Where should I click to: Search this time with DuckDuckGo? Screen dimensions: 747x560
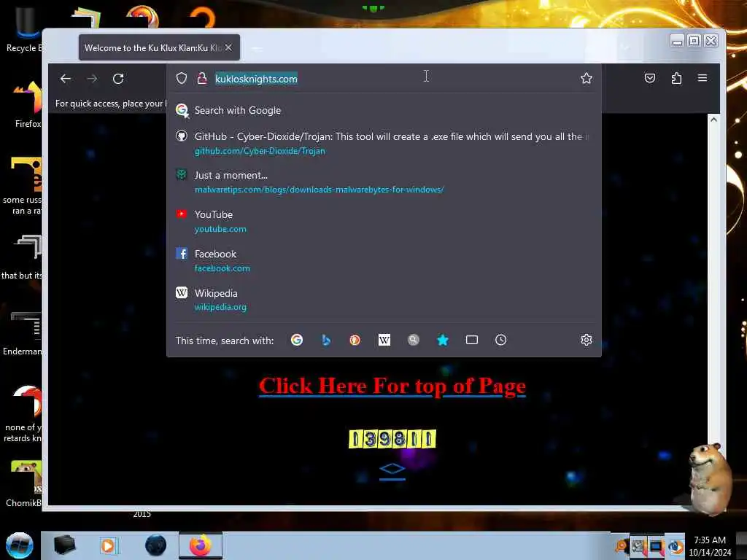pyautogui.click(x=355, y=340)
